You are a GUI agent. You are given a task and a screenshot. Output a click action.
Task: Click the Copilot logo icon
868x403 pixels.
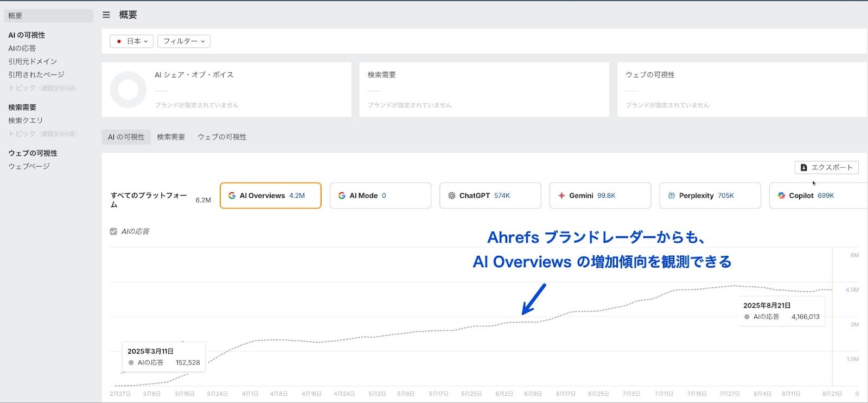tap(781, 196)
